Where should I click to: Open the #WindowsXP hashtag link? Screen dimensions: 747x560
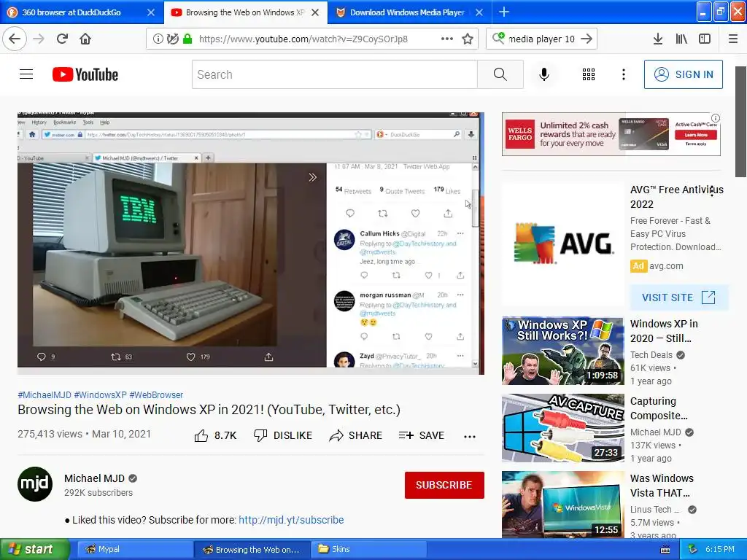click(x=100, y=394)
